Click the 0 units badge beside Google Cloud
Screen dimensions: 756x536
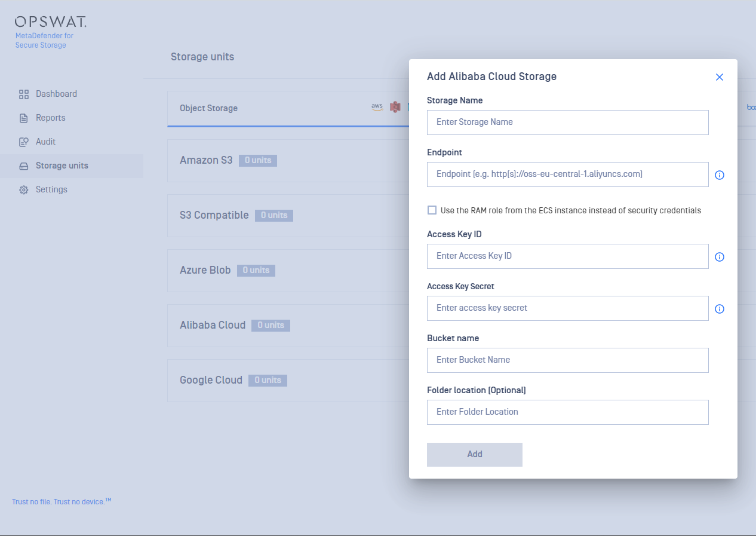pos(268,380)
